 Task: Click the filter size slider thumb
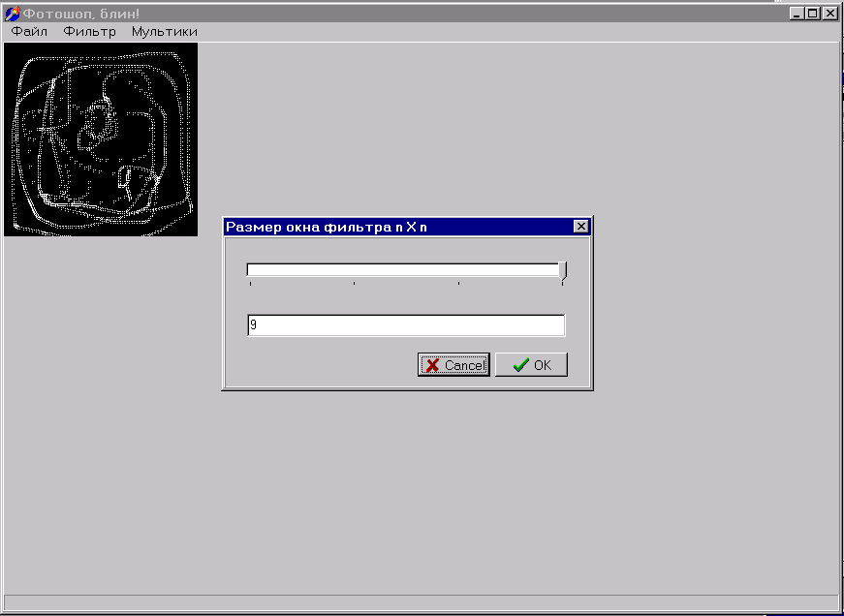click(562, 272)
